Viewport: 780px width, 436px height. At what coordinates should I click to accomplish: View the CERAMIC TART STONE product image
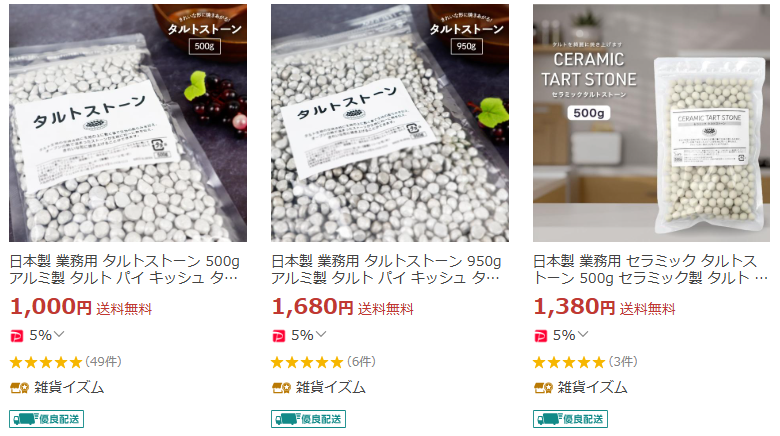point(652,123)
